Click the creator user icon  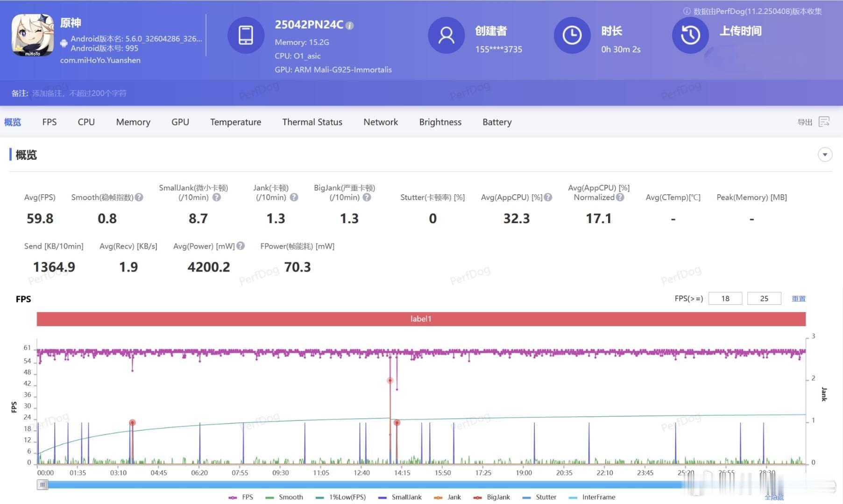[x=446, y=35]
